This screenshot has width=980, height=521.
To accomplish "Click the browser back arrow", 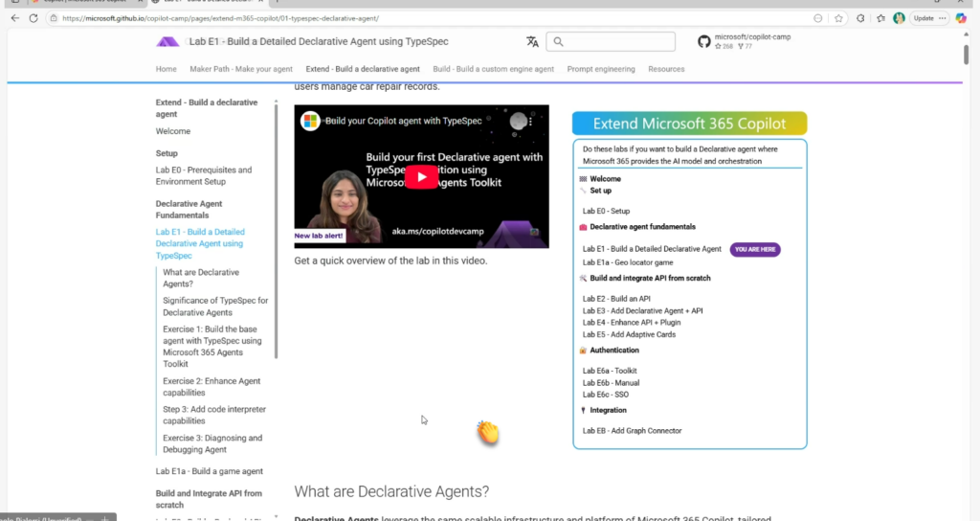I will coord(15,18).
